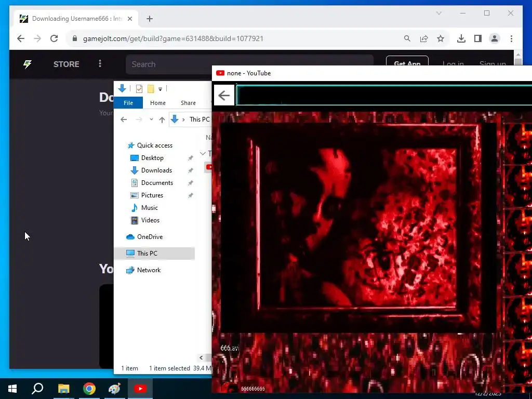This screenshot has width=532, height=399.
Task: Click Chrome page scrollbar up arrow
Action: pos(518,54)
